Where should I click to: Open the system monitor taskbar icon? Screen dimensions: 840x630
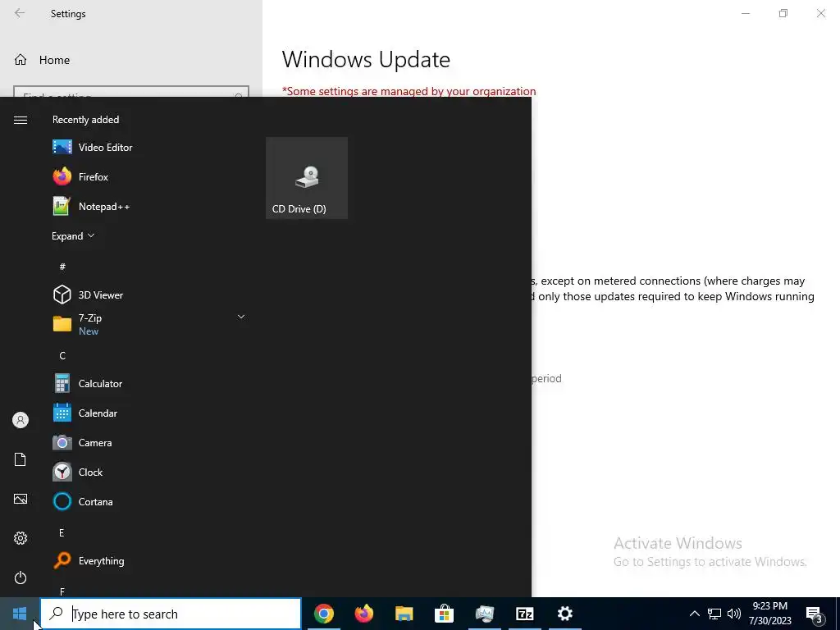coord(485,614)
